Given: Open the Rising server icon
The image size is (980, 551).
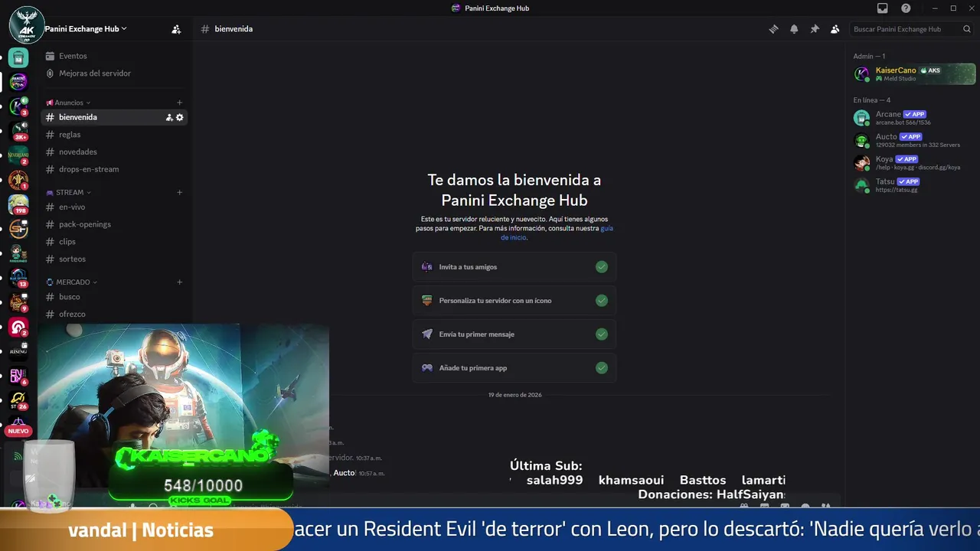Looking at the screenshot, I should [18, 351].
